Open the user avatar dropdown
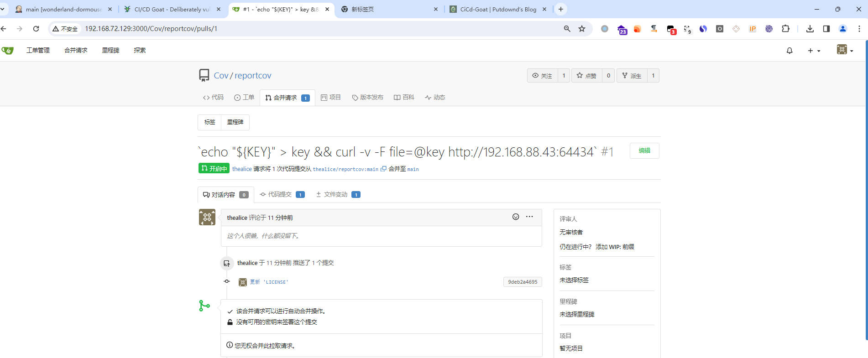 [x=845, y=50]
